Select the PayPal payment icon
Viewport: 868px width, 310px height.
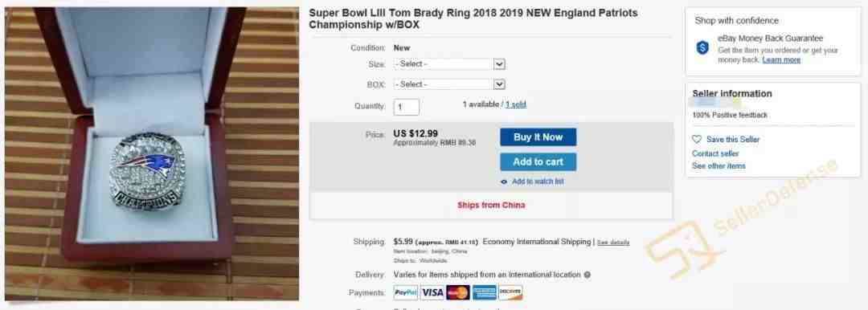pos(406,292)
